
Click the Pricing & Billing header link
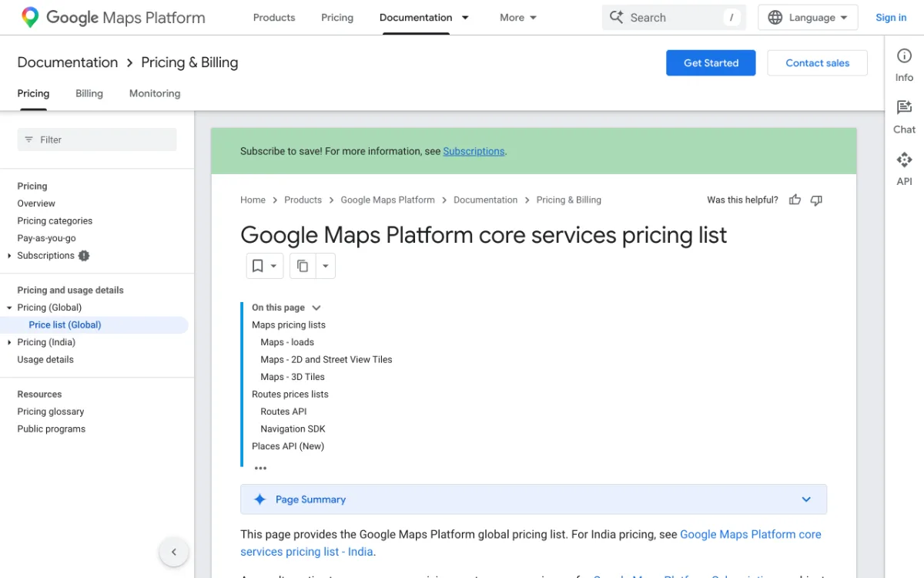click(x=189, y=62)
